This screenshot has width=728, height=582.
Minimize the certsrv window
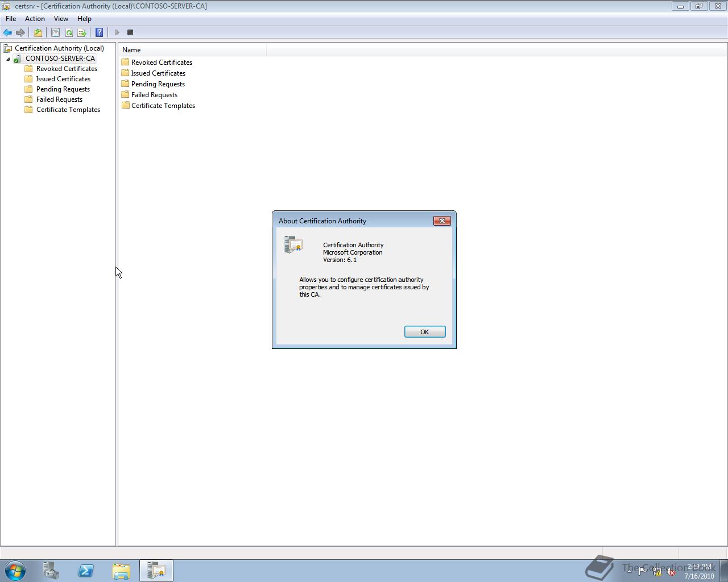click(x=680, y=6)
